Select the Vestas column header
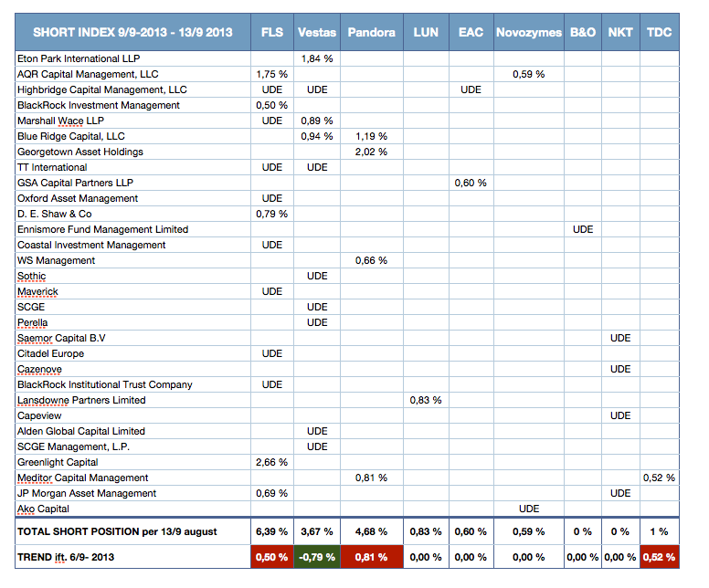The width and height of the screenshot is (709, 588). click(317, 32)
